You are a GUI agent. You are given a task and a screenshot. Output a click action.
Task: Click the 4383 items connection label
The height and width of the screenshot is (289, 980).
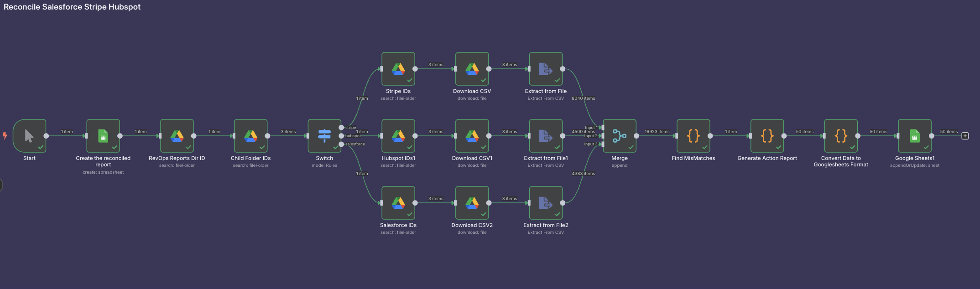(584, 174)
